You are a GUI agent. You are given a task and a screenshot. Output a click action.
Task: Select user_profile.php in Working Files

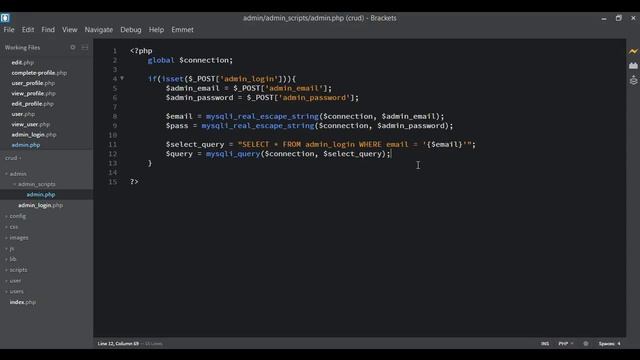pos(33,83)
